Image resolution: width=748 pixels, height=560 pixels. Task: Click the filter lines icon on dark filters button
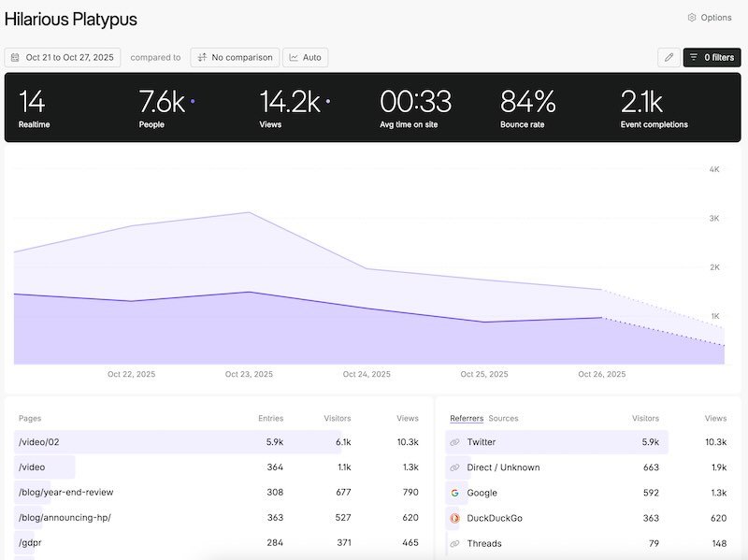[x=696, y=57]
